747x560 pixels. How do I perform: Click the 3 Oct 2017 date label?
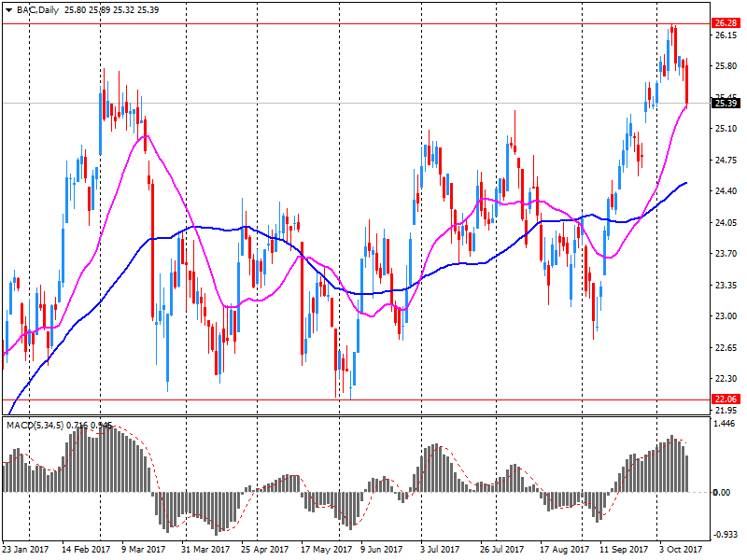[681, 550]
